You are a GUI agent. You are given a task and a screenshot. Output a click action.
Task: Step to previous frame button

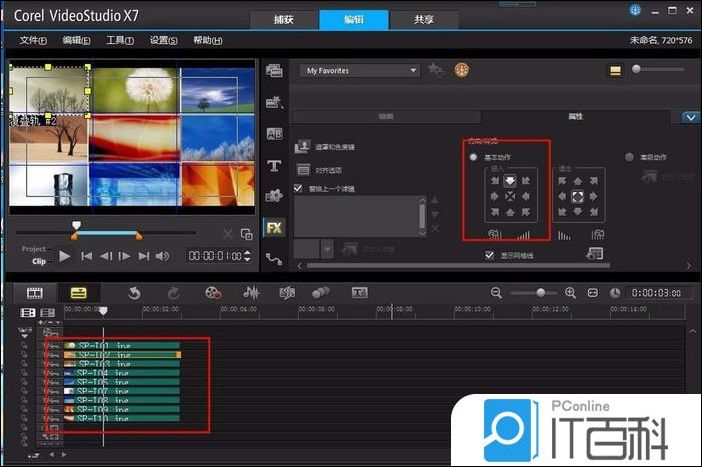pos(106,256)
